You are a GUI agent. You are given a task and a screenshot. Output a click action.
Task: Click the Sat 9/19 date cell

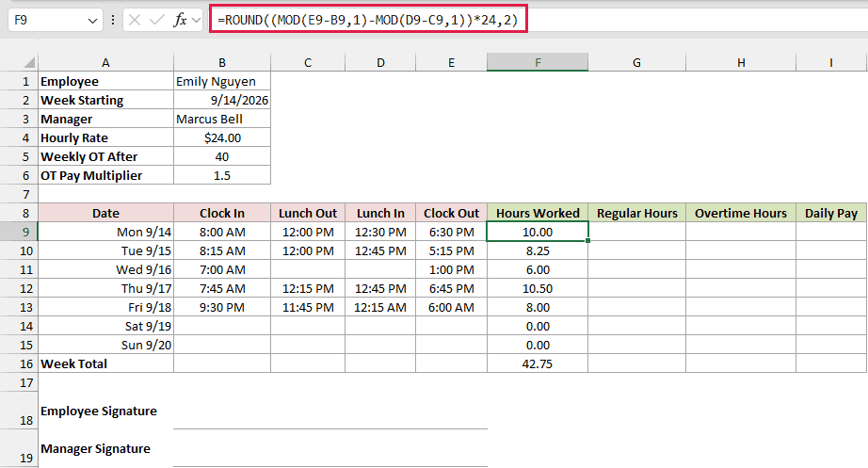tap(105, 326)
